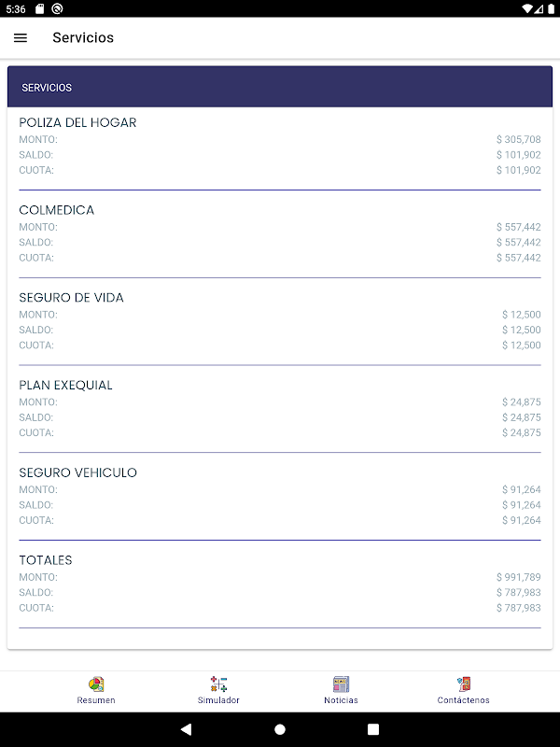Tap the SERVICIOS card header
560x747 pixels.
pyautogui.click(x=280, y=87)
